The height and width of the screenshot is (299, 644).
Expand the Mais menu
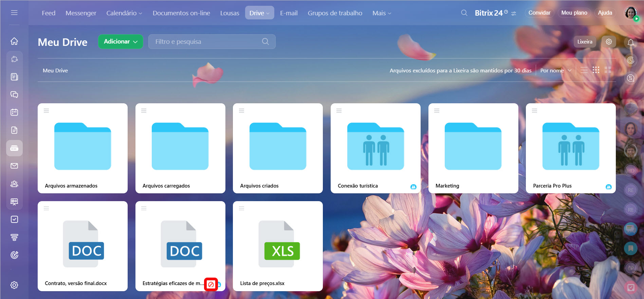(x=382, y=13)
